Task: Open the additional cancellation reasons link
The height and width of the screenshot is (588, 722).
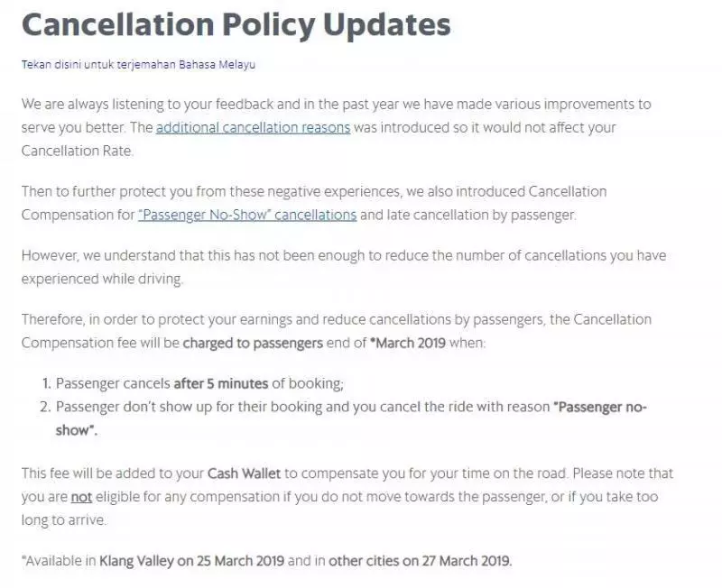Action: point(254,127)
